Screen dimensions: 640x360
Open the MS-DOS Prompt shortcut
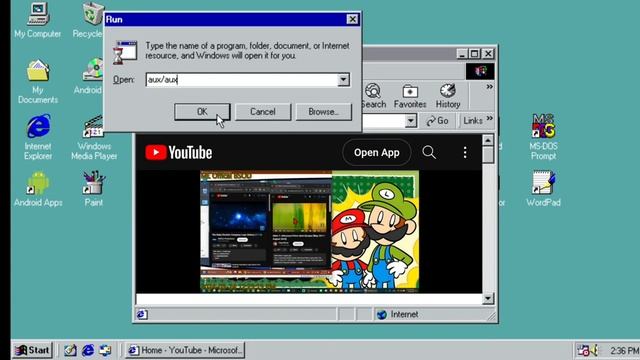pyautogui.click(x=543, y=137)
